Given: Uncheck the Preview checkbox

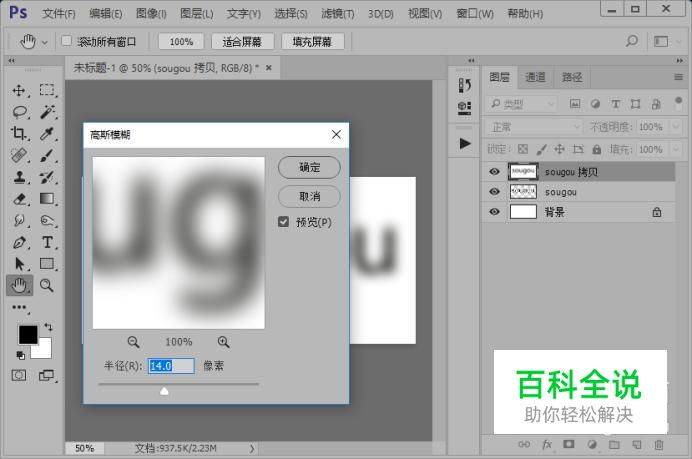Looking at the screenshot, I should click(x=283, y=222).
